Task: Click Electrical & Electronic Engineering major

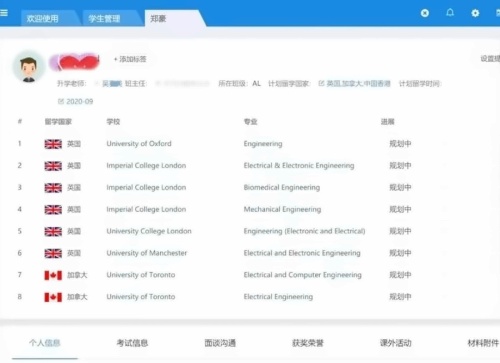Action: point(299,166)
